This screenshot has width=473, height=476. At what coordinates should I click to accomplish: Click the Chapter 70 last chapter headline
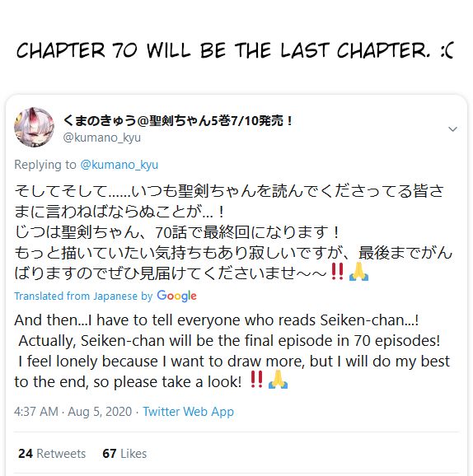[x=235, y=50]
